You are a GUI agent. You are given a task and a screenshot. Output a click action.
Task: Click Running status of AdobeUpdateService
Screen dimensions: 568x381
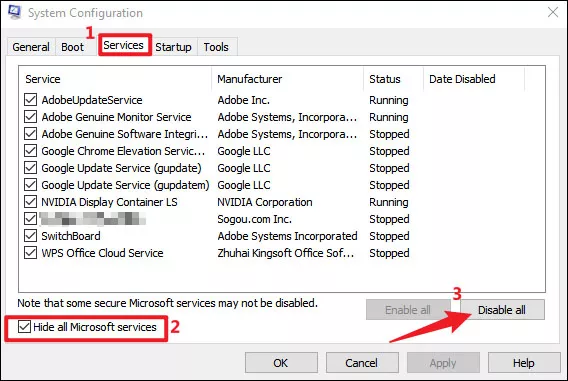(389, 100)
